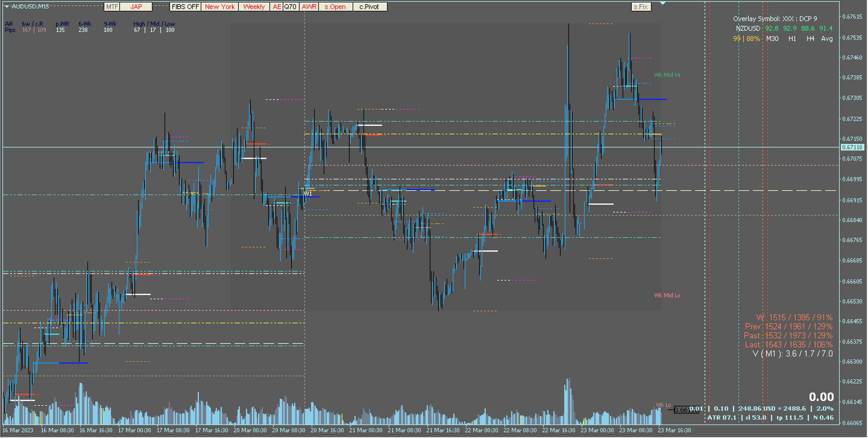868x438 pixels.
Task: Click the chart shift triangle marker
Action: [662, 3]
